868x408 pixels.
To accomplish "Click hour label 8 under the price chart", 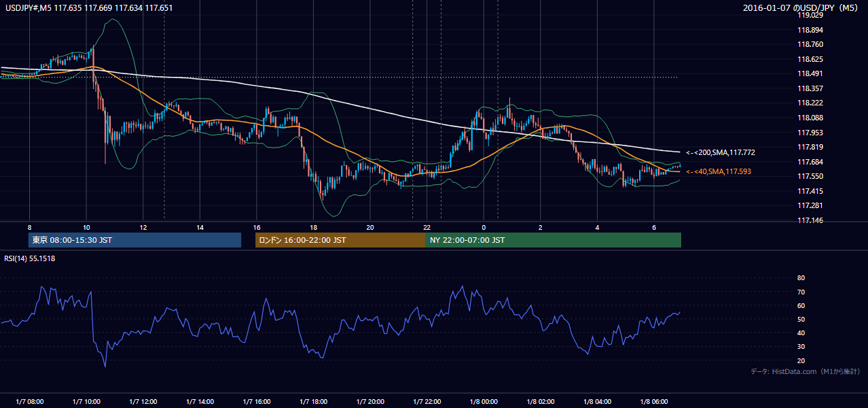I will click(x=29, y=227).
